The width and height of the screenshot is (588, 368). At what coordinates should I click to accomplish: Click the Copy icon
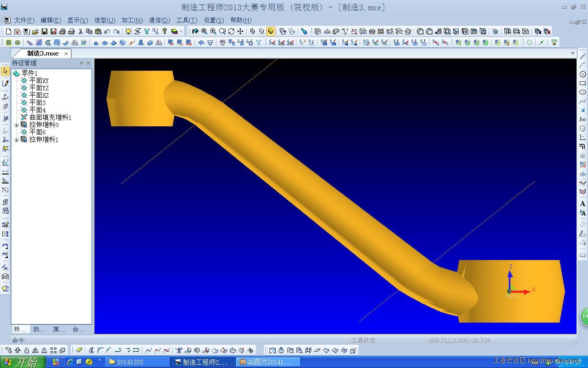click(x=89, y=31)
